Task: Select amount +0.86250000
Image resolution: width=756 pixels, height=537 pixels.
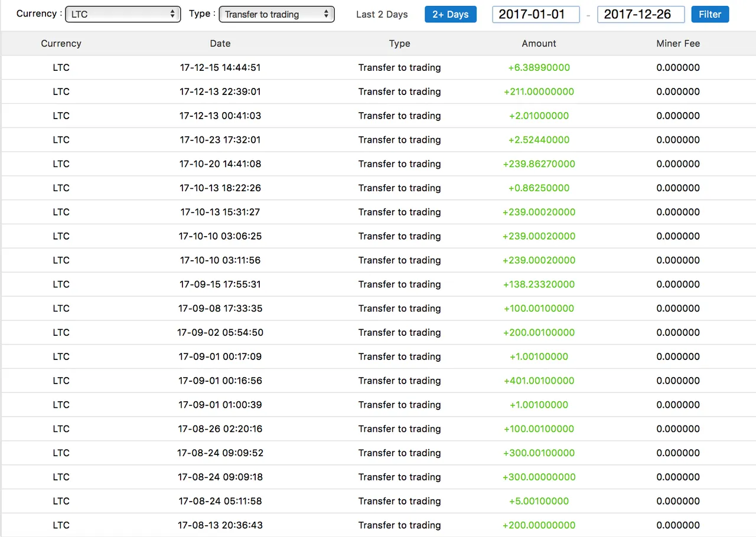Action: point(539,188)
